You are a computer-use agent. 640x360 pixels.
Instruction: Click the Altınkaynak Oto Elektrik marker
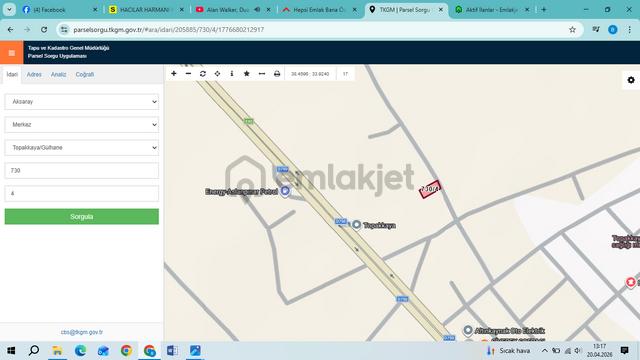[468, 330]
